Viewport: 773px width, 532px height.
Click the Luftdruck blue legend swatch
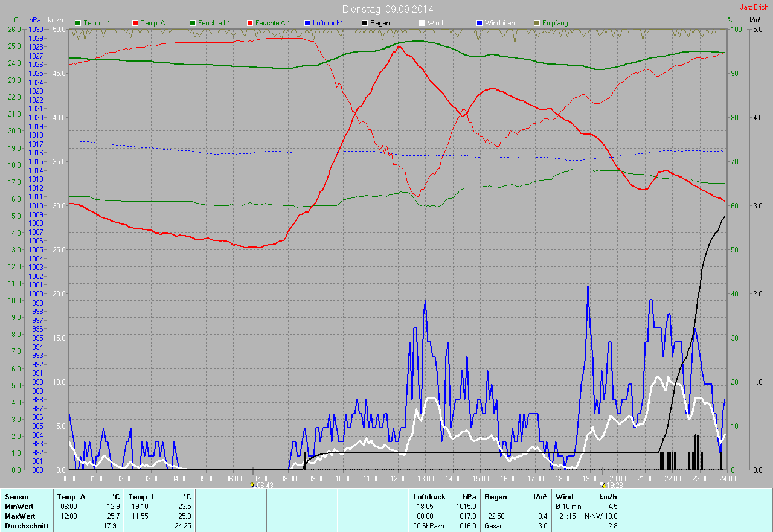click(x=307, y=23)
